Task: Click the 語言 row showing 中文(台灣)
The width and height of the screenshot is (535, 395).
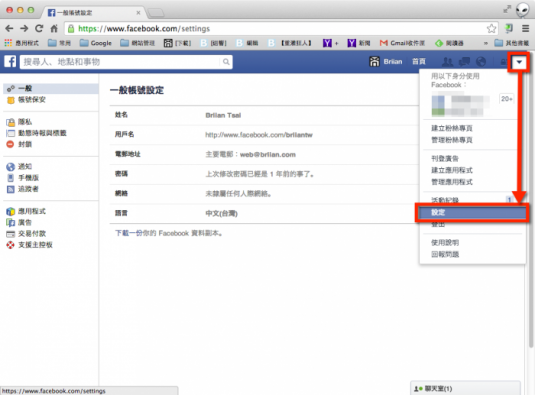Action: 264,214
